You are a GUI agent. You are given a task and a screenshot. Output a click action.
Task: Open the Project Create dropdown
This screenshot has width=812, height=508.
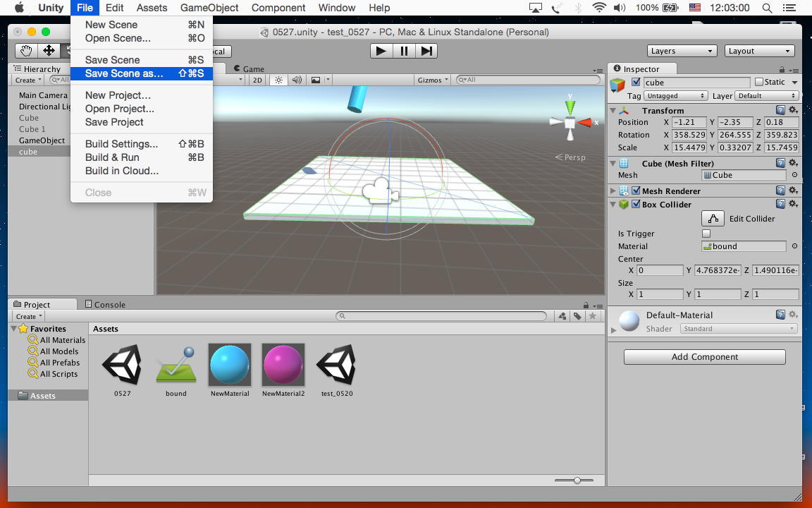click(28, 316)
